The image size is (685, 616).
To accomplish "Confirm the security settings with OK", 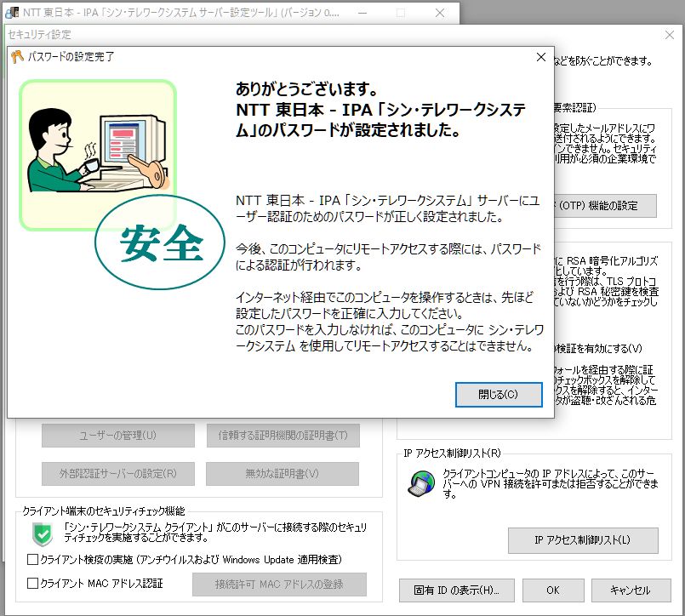I will coord(553,590).
